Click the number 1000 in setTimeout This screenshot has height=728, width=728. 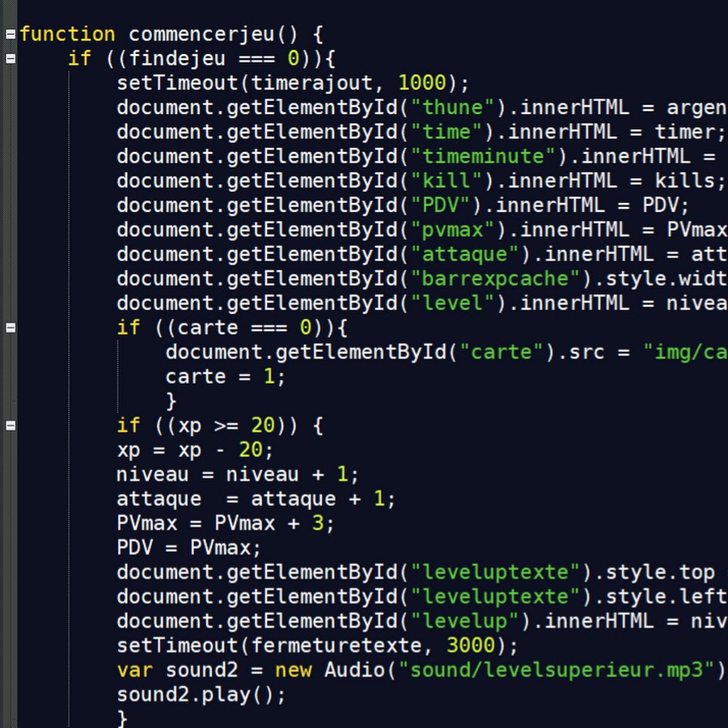[422, 83]
